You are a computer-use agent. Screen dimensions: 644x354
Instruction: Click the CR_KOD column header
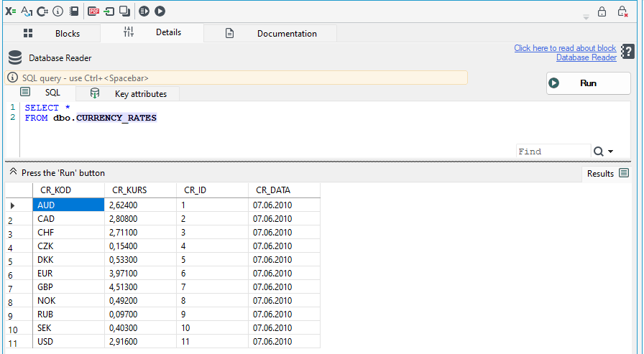[68, 190]
